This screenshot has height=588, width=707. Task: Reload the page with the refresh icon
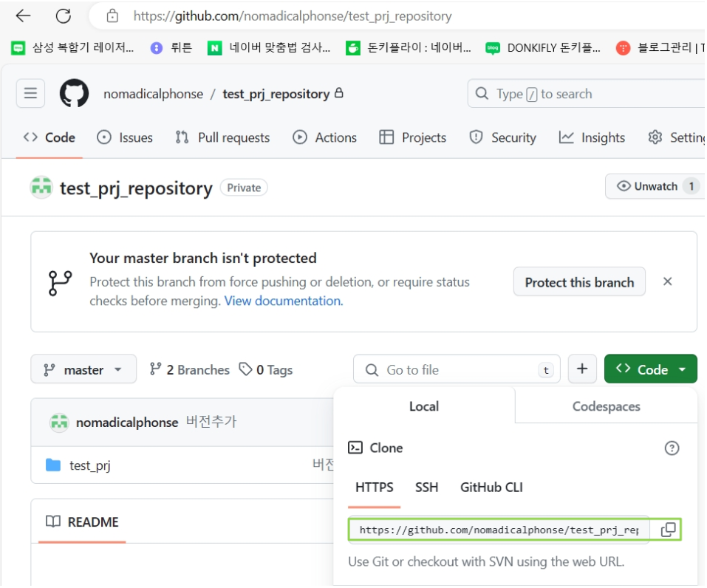63,16
